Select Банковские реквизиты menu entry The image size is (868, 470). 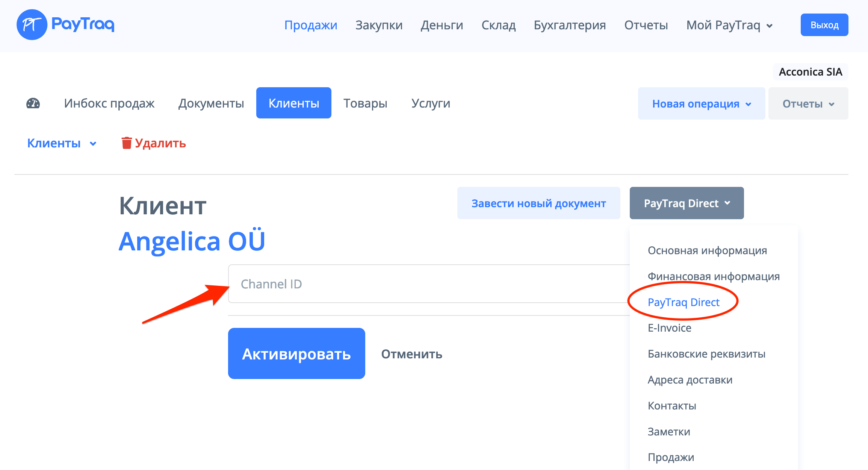tap(706, 354)
